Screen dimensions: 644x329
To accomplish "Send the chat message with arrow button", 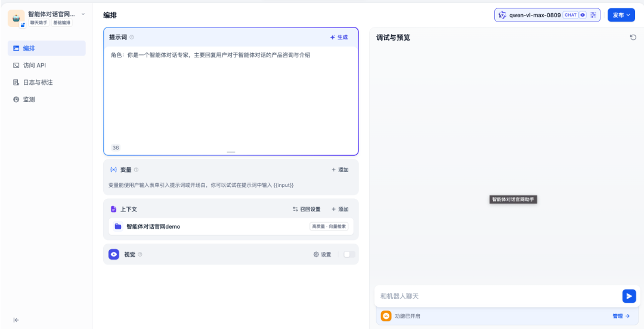I will point(629,296).
